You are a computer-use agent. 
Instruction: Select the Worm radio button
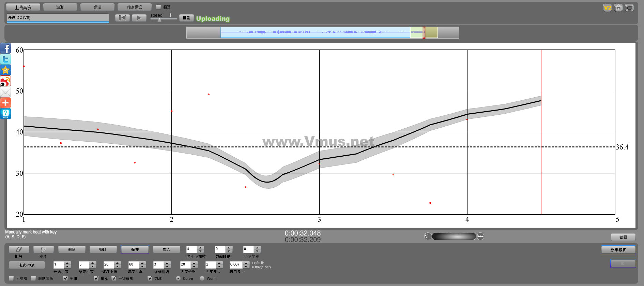point(202,278)
